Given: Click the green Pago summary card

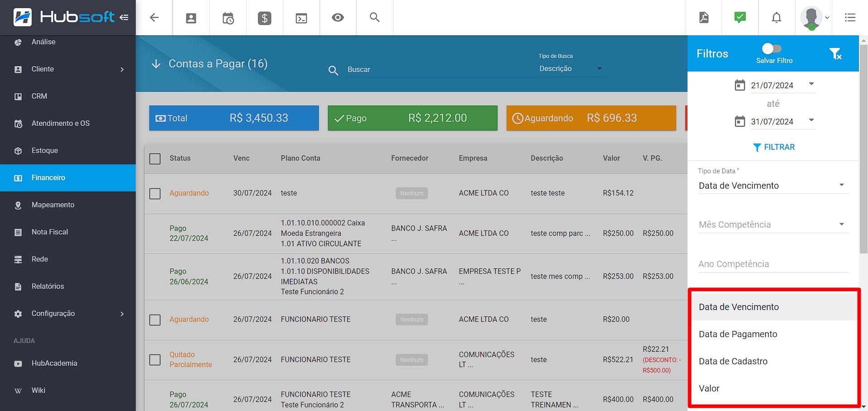Looking at the screenshot, I should coord(413,118).
